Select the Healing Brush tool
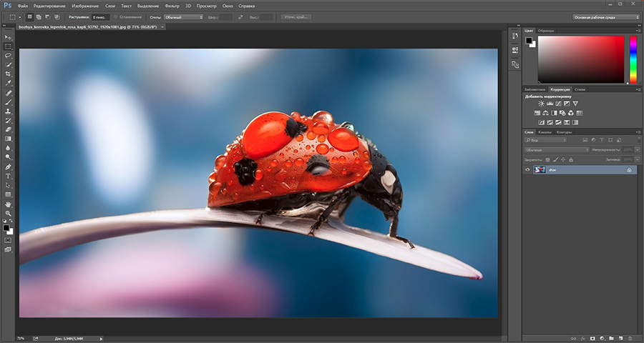The image size is (644, 343). pos(8,93)
